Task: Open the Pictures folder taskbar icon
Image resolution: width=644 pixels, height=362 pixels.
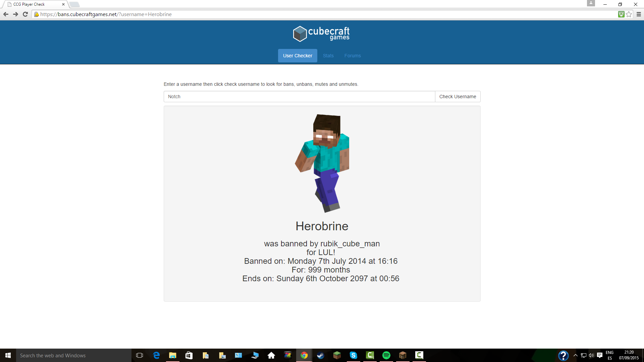Action: click(x=222, y=355)
